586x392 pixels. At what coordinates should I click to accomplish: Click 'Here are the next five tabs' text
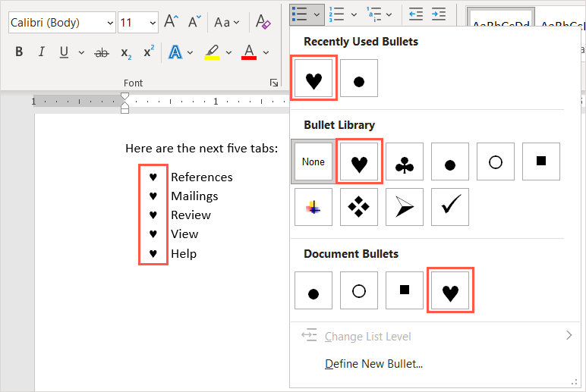tap(202, 149)
